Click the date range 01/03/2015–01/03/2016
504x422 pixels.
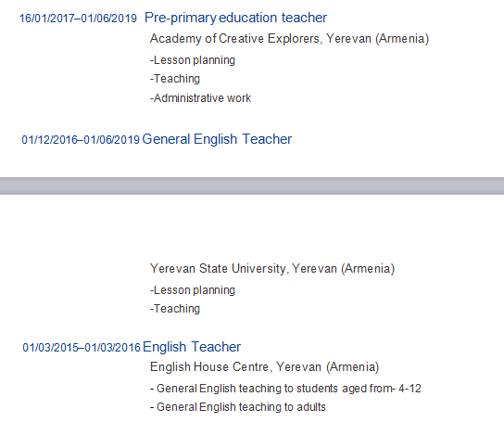tap(82, 348)
